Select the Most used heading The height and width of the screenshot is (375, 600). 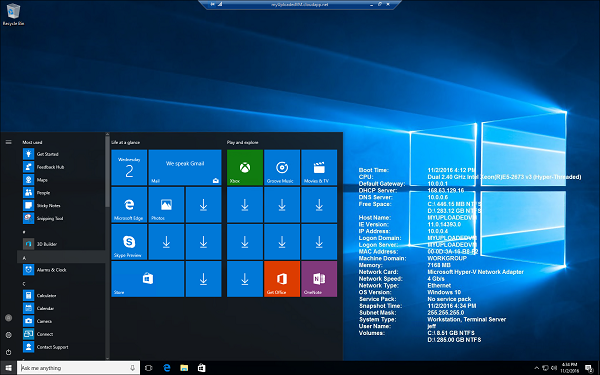click(x=32, y=142)
